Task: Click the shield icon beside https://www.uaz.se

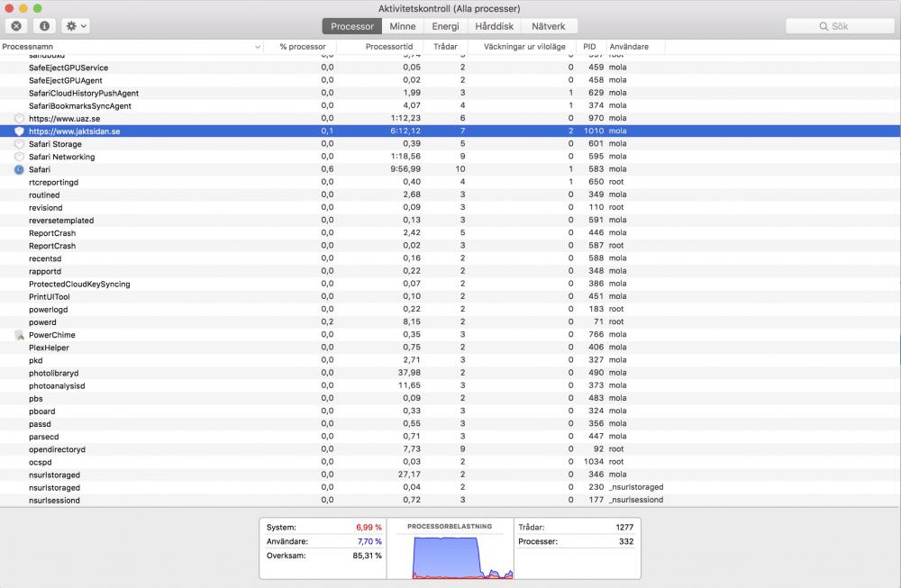Action: [19, 119]
